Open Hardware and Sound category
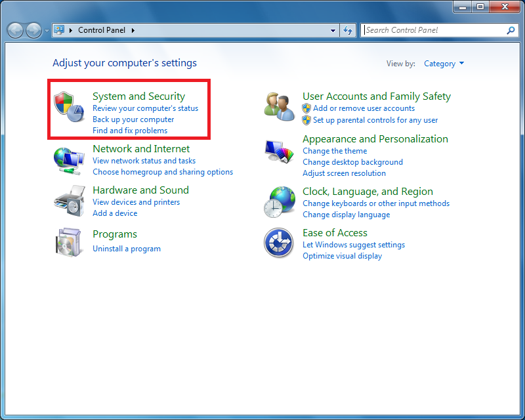This screenshot has height=420, width=525. pyautogui.click(x=140, y=190)
